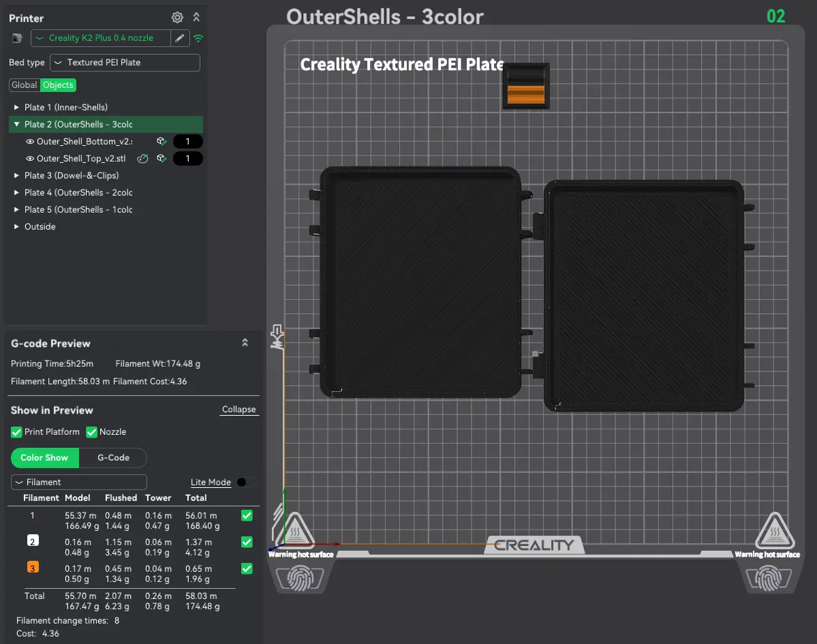
Task: Click Filament Cost:4.36 text
Action: click(150, 382)
